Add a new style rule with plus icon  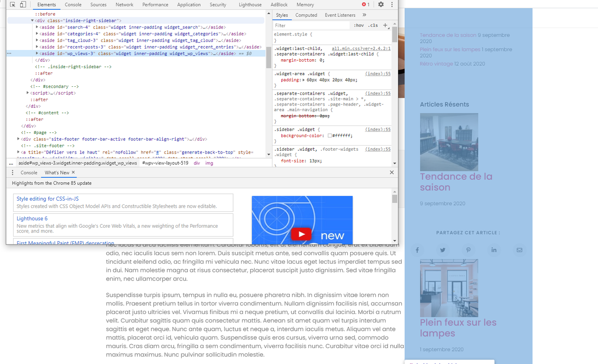[385, 25]
